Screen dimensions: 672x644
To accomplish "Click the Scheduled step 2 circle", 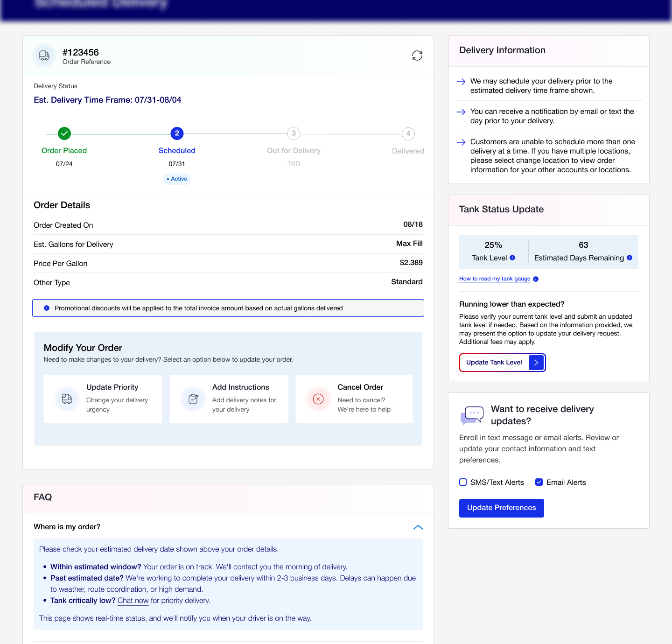I will (x=177, y=133).
